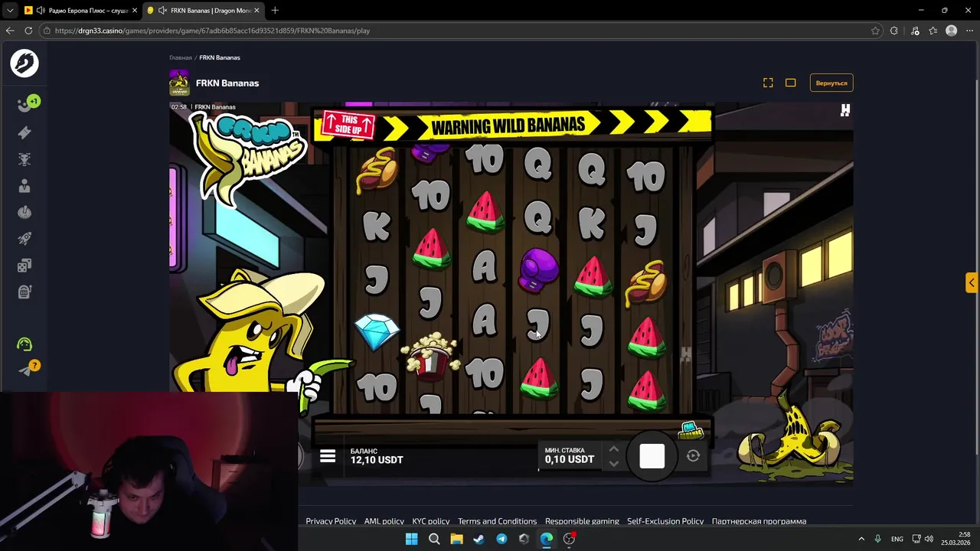
Task: Open the dice games sidebar icon
Action: click(24, 266)
